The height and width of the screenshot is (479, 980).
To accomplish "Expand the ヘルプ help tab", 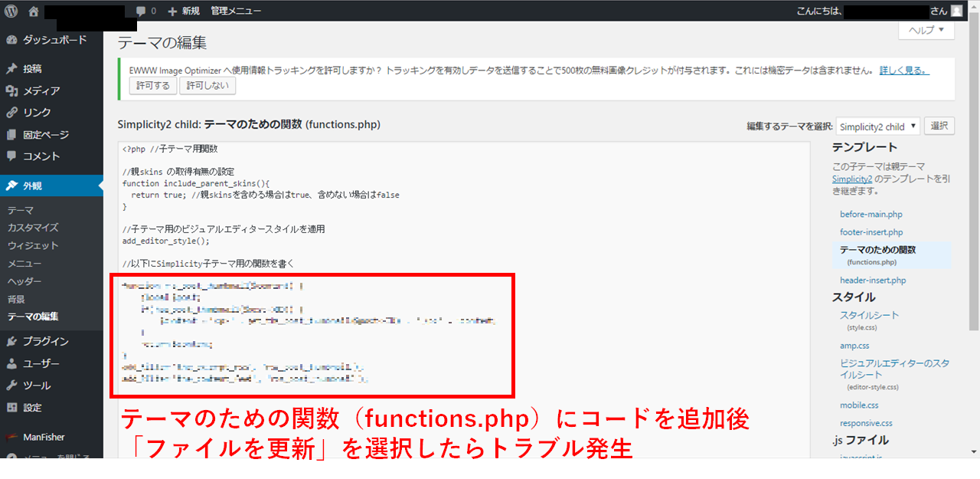I will point(926,30).
